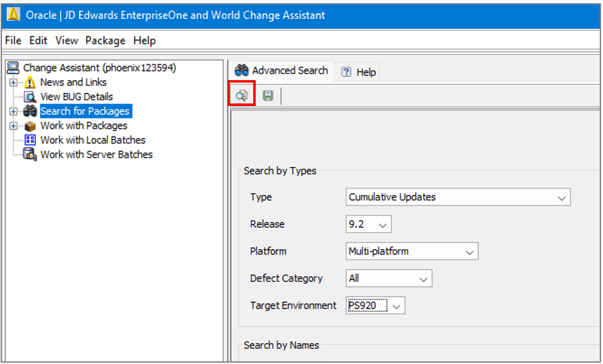This screenshot has width=603, height=364.
Task: Click the Search toolbar icon with magnifier
Action: [242, 95]
